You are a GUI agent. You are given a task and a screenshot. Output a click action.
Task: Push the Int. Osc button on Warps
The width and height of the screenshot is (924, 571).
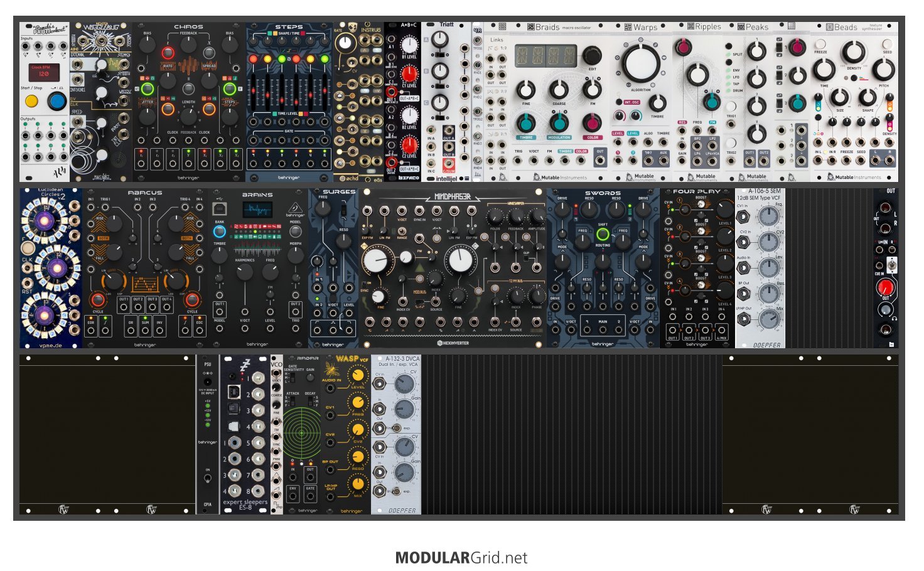click(x=620, y=102)
